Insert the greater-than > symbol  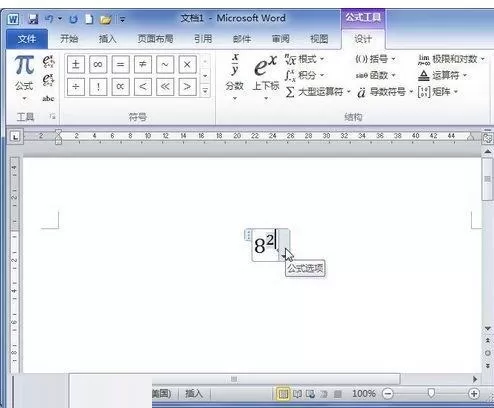pos(187,87)
